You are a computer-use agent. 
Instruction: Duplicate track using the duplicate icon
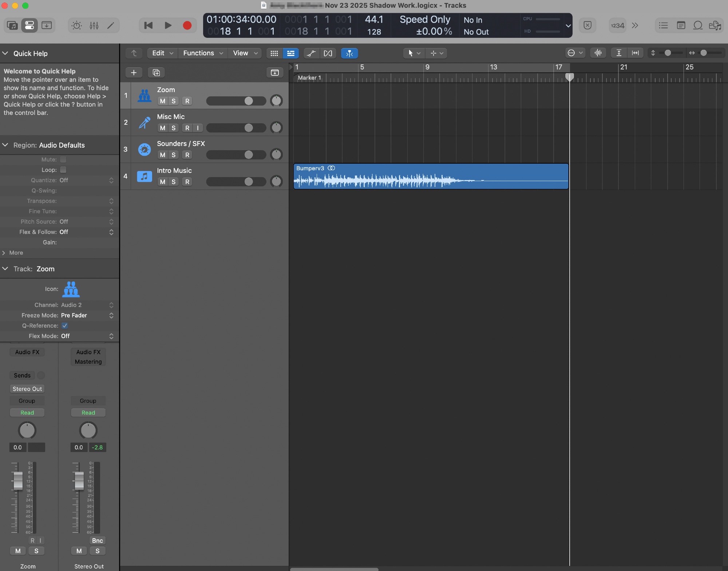point(156,73)
